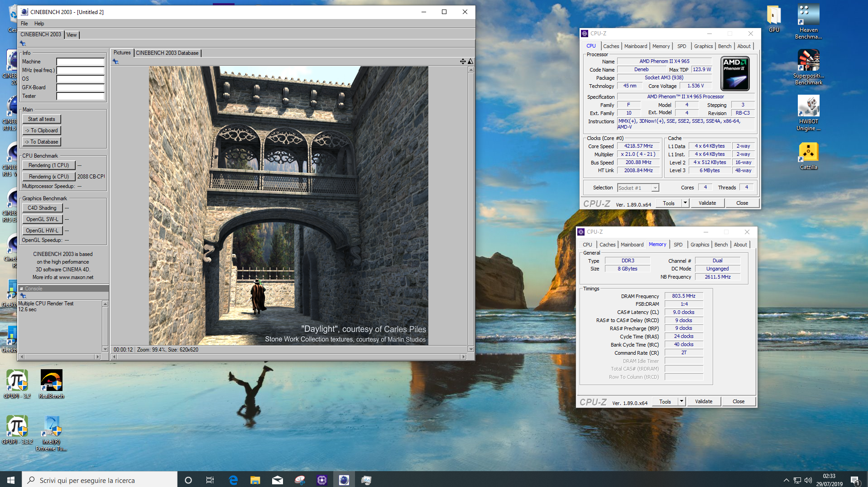The width and height of the screenshot is (868, 487).
Task: Open Tools dropdown arrow in upper CPU-Z
Action: pos(685,203)
